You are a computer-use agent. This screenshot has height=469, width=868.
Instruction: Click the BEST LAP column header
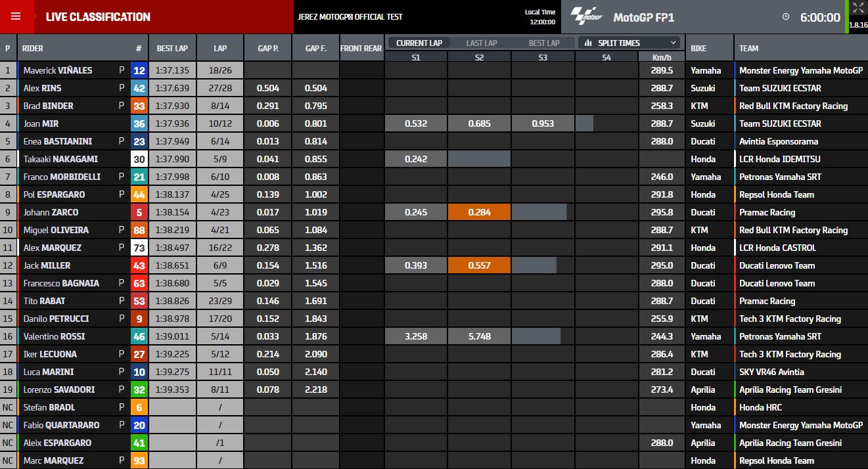point(172,48)
